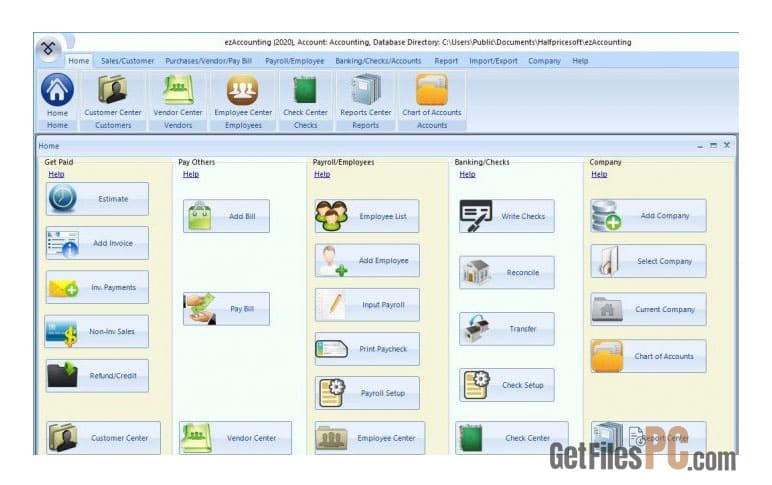Click the Print Paycheck button
The height and width of the screenshot is (485, 772).
pyautogui.click(x=367, y=349)
